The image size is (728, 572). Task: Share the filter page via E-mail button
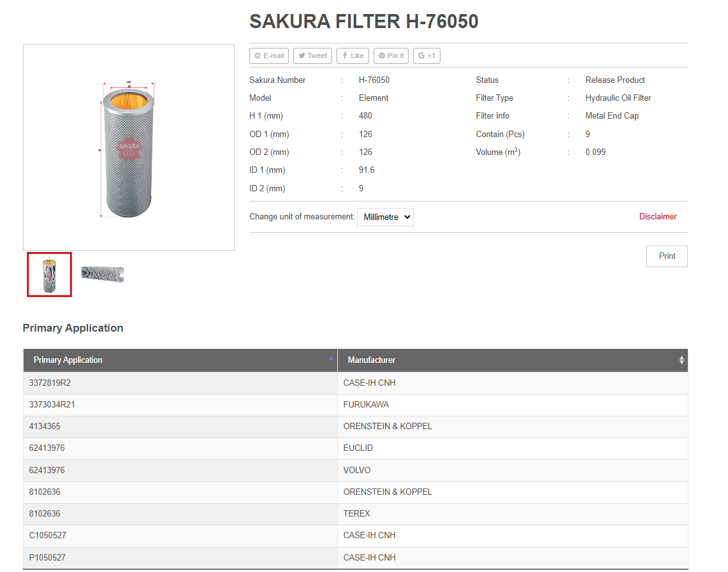click(269, 56)
